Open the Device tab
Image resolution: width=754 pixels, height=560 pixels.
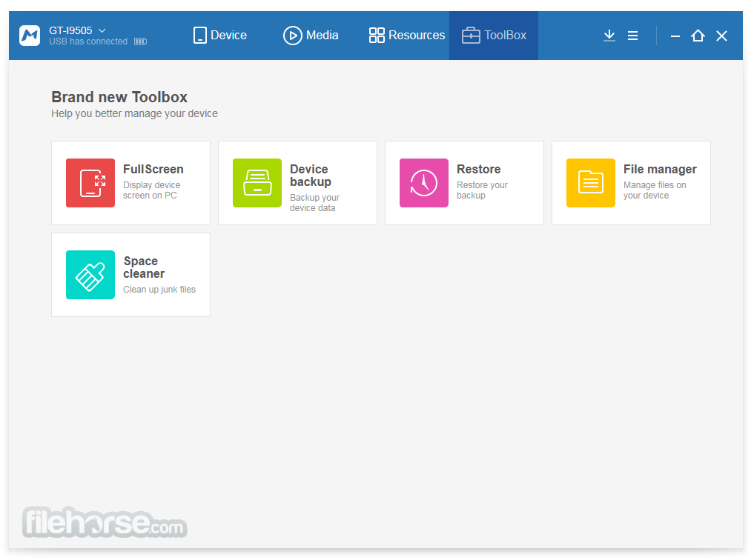(x=219, y=36)
